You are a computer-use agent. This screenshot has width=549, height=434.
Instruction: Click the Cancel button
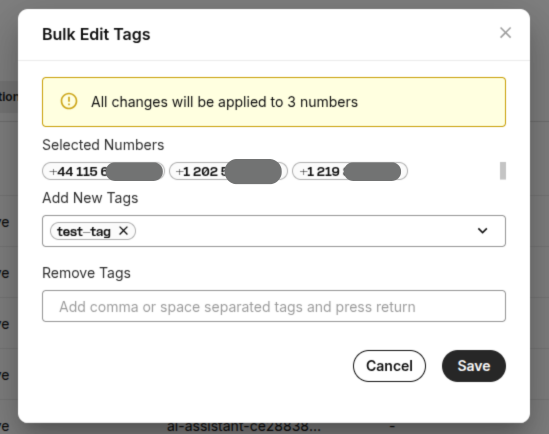[389, 366]
